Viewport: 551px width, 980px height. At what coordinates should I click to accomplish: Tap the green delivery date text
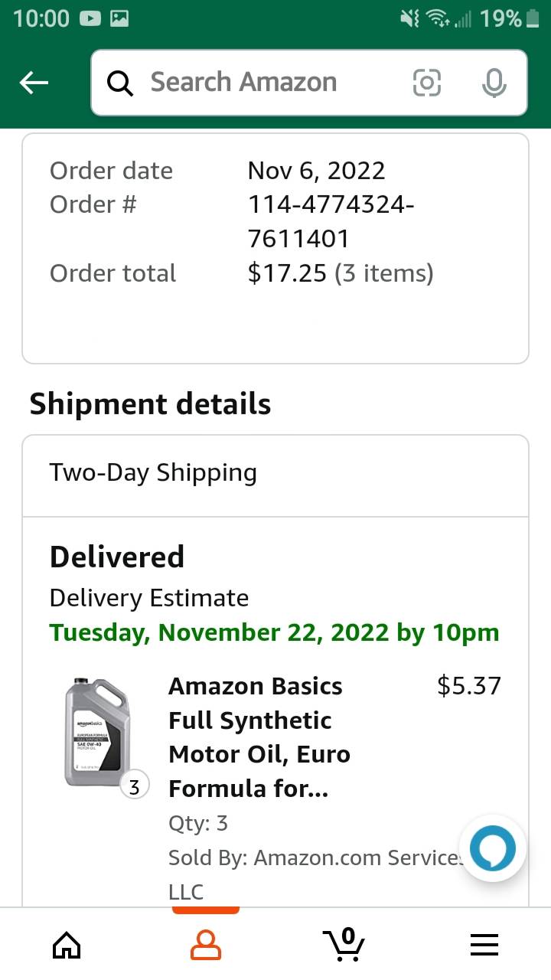[x=274, y=632]
